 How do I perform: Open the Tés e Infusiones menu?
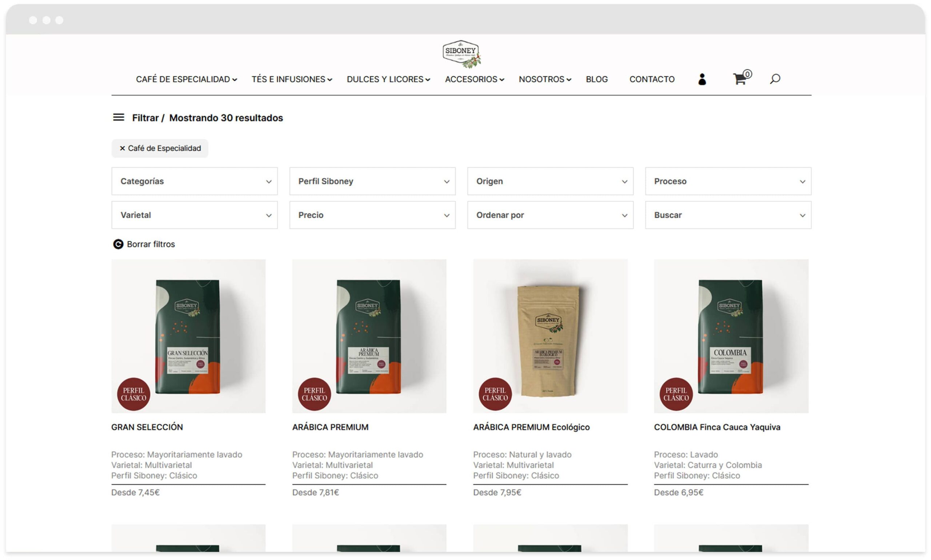(x=292, y=79)
